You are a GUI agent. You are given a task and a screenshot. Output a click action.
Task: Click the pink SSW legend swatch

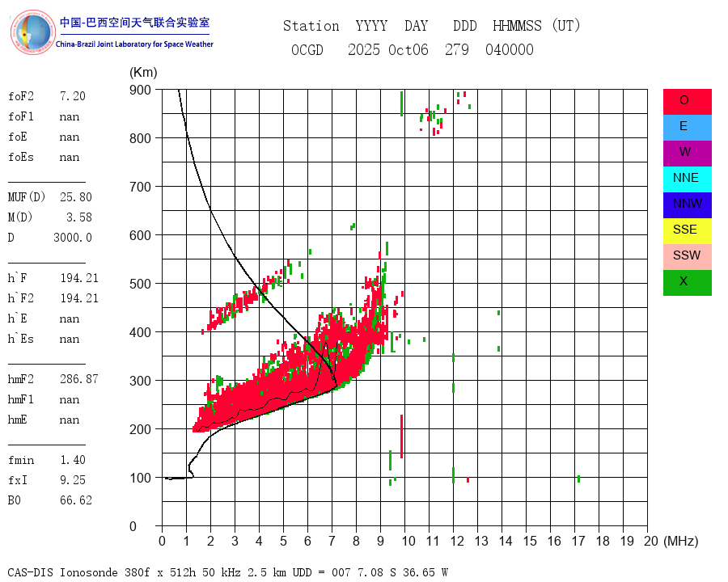coord(687,257)
